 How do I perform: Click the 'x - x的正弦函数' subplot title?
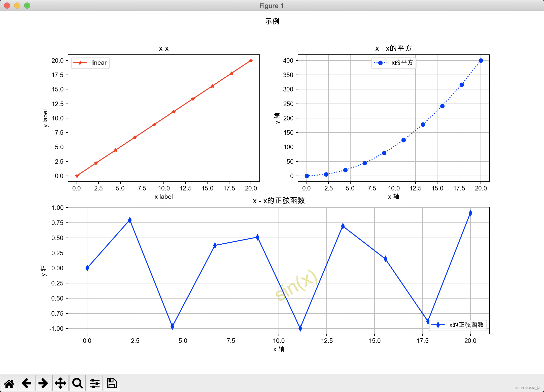tap(279, 201)
